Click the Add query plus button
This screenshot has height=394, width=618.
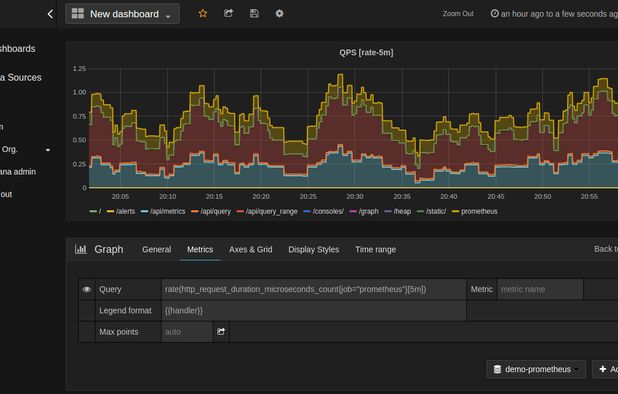605,369
